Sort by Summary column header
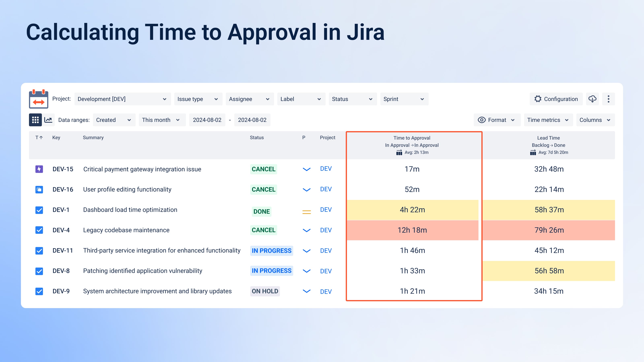 click(93, 137)
